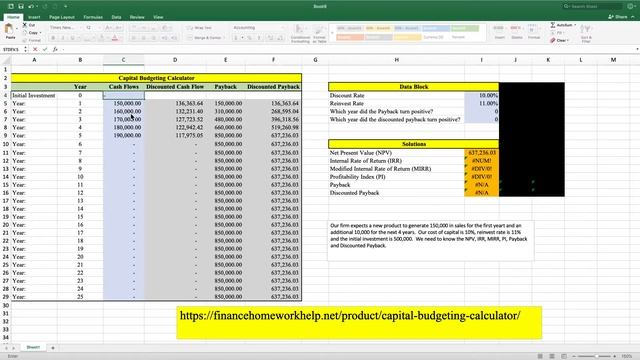Select column C header
This screenshot has width=640, height=360.
[x=123, y=60]
